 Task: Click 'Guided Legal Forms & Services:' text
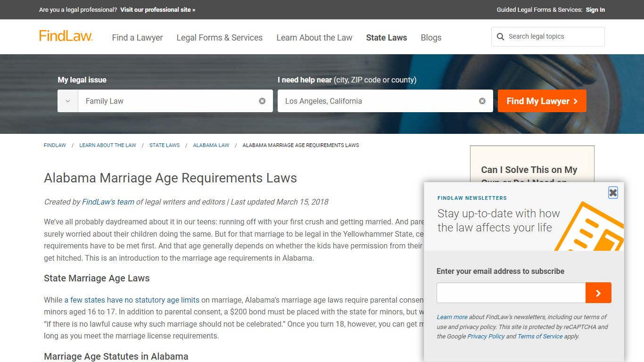coord(539,9)
